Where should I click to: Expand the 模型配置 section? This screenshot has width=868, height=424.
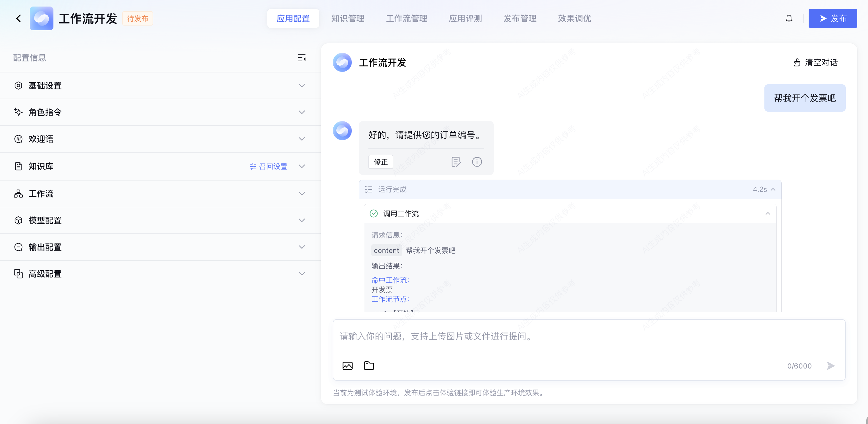[x=302, y=220]
